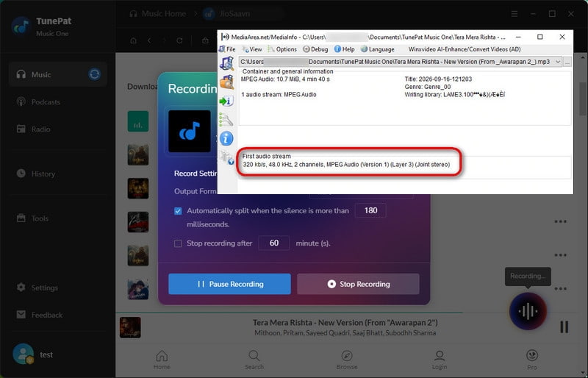The width and height of the screenshot is (588, 378).
Task: Click the browse ellipsis button beside file path
Action: point(567,62)
